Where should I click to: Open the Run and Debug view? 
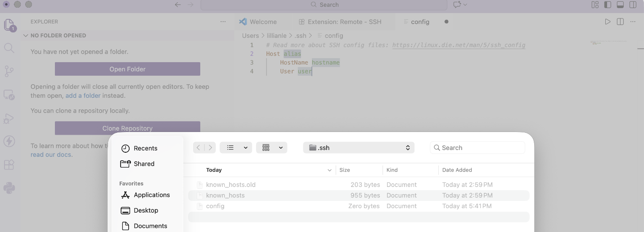(9, 118)
